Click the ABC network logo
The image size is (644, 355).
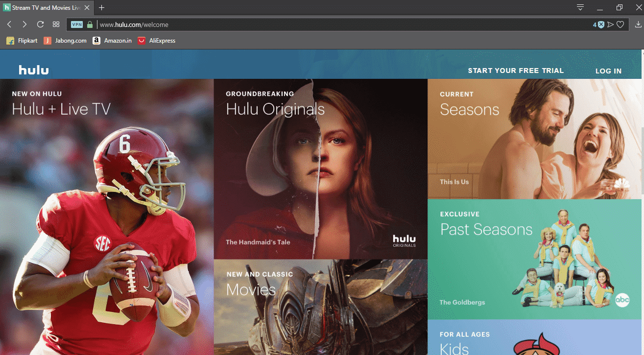pos(622,300)
